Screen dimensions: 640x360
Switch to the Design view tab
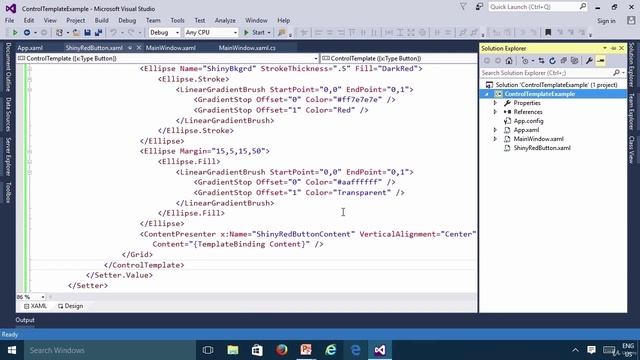(71, 306)
